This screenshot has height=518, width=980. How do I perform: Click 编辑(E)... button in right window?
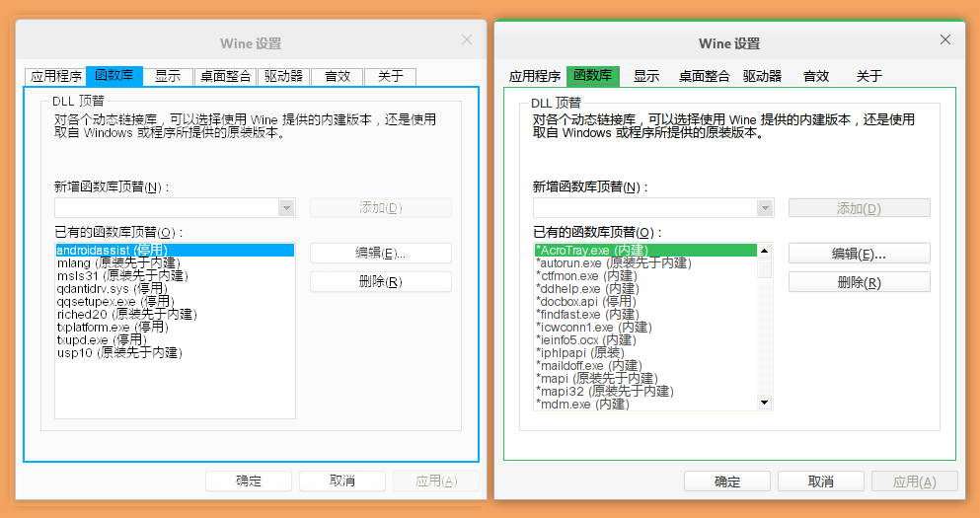[x=860, y=254]
